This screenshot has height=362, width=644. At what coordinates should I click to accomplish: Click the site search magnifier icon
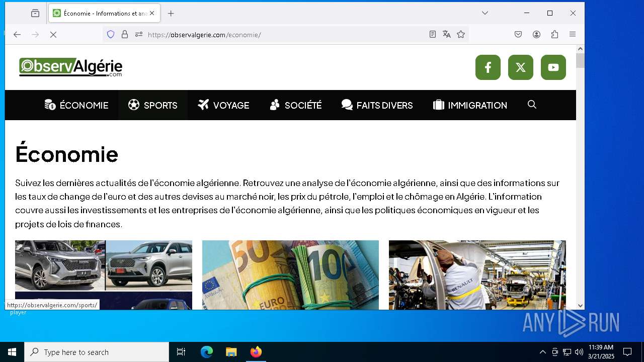tap(532, 105)
